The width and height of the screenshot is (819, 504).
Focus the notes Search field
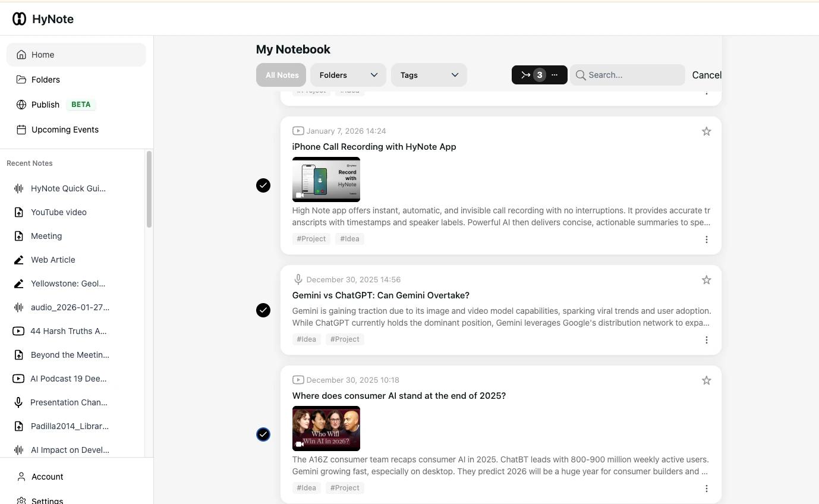click(x=633, y=75)
